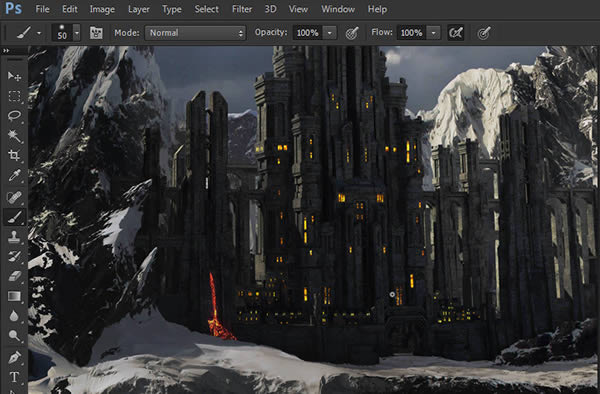Open the Image menu
This screenshot has height=394, width=600.
[x=102, y=9]
